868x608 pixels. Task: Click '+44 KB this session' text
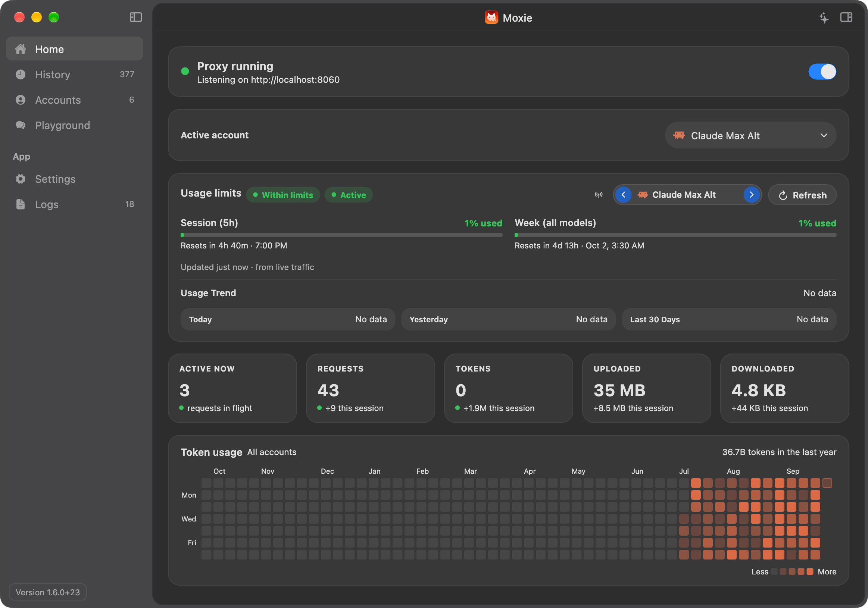click(770, 408)
